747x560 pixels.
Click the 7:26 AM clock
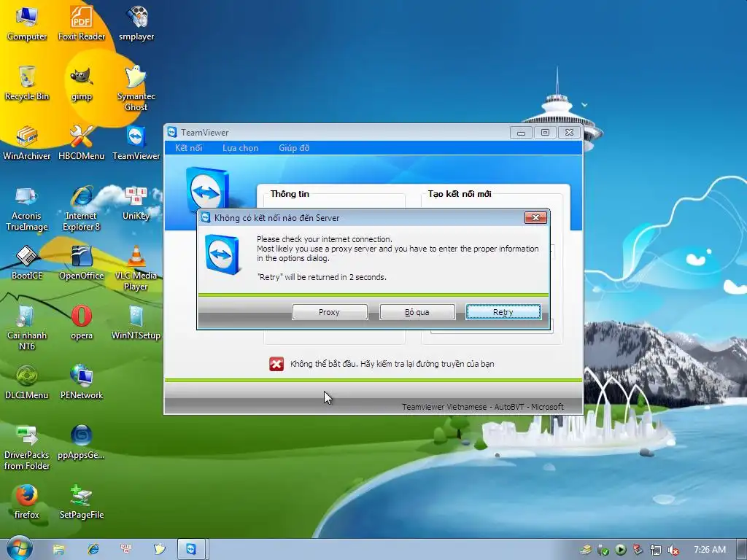click(x=710, y=550)
